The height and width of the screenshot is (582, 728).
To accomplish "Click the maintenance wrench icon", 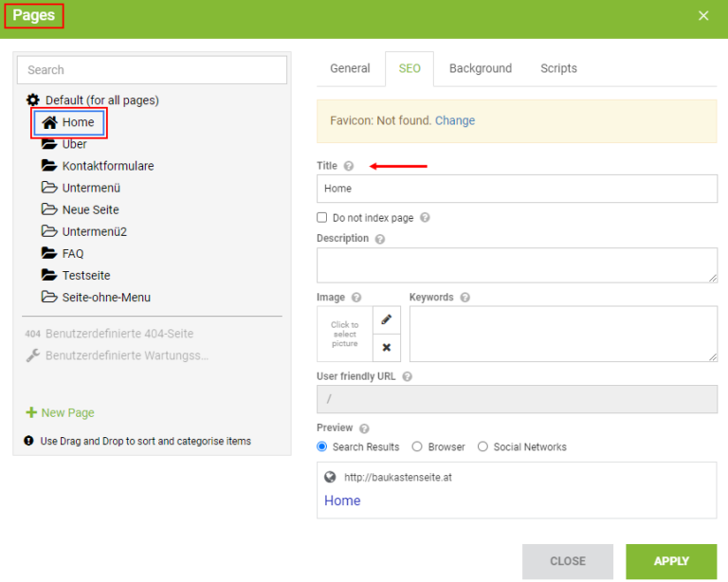I will [32, 355].
